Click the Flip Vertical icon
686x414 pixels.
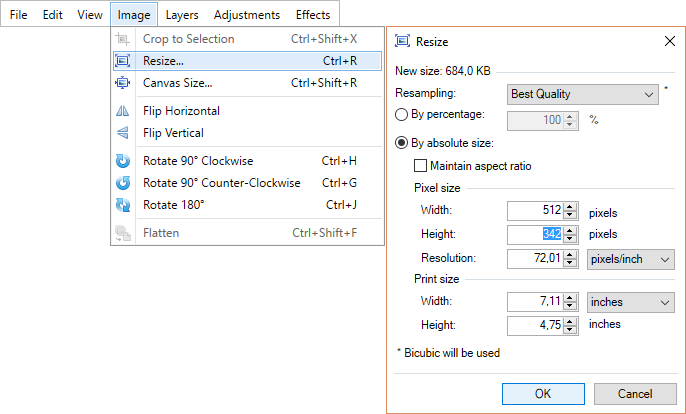pyautogui.click(x=122, y=133)
